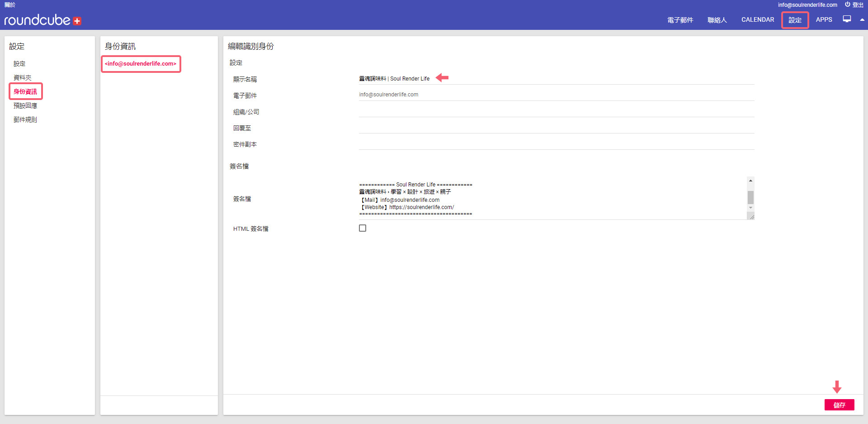Open the 關於 about link
This screenshot has height=424, width=868.
(10, 5)
